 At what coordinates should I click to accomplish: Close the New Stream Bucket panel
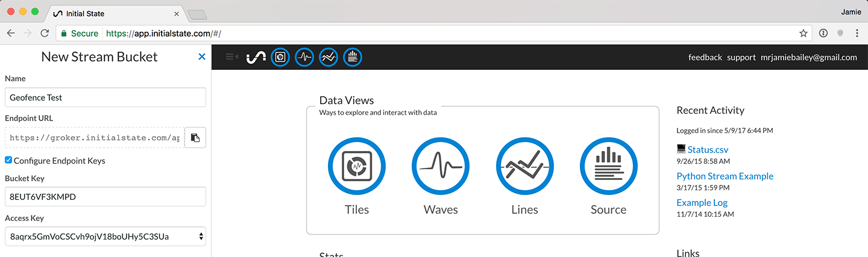coord(202,57)
